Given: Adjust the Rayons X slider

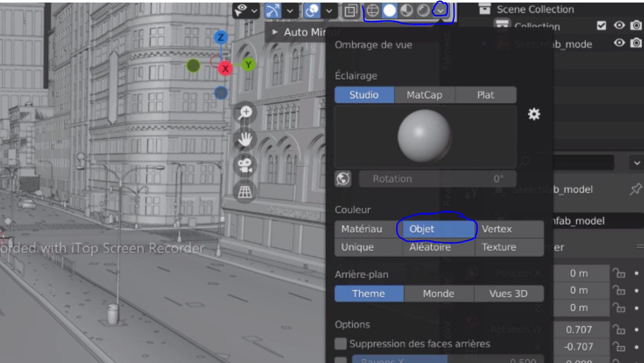Looking at the screenshot, I should 447,359.
